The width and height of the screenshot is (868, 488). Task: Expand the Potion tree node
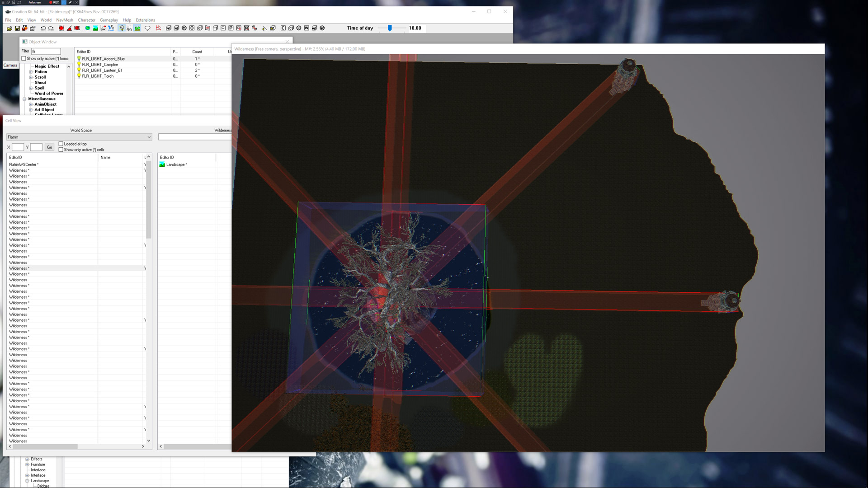tap(31, 72)
